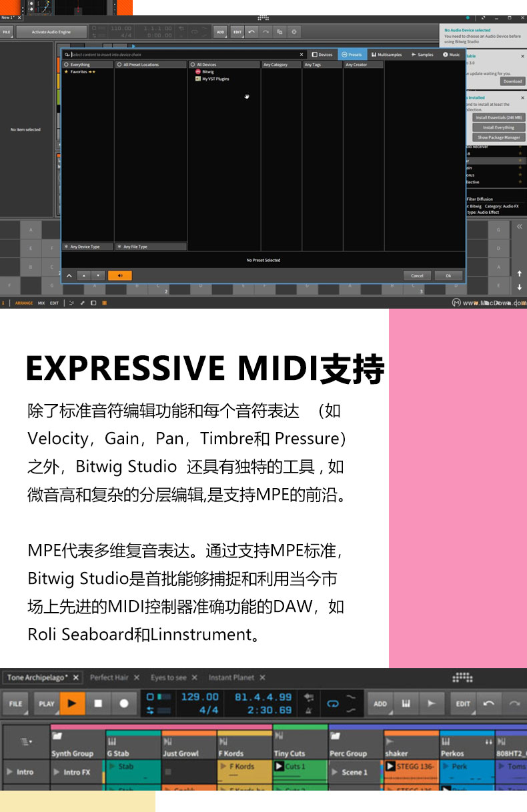Click the ADD button in lower toolbar
The width and height of the screenshot is (527, 812).
[380, 703]
